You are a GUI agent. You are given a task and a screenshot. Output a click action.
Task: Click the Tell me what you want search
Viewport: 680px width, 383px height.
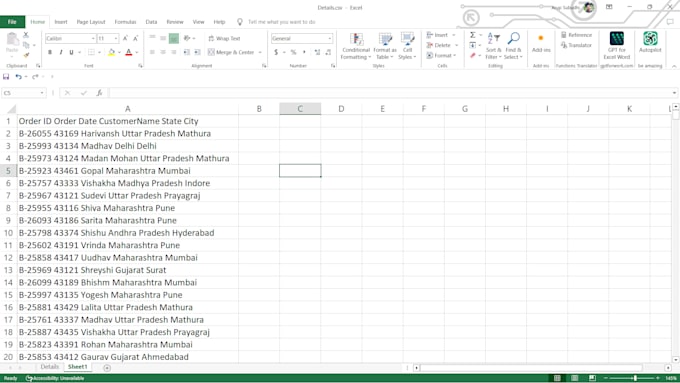(x=281, y=22)
